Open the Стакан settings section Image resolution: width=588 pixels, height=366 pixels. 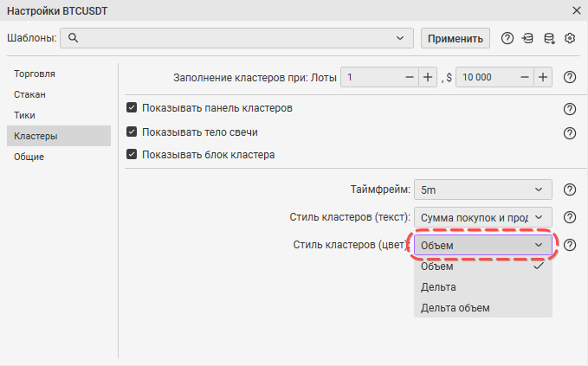pyautogui.click(x=29, y=94)
